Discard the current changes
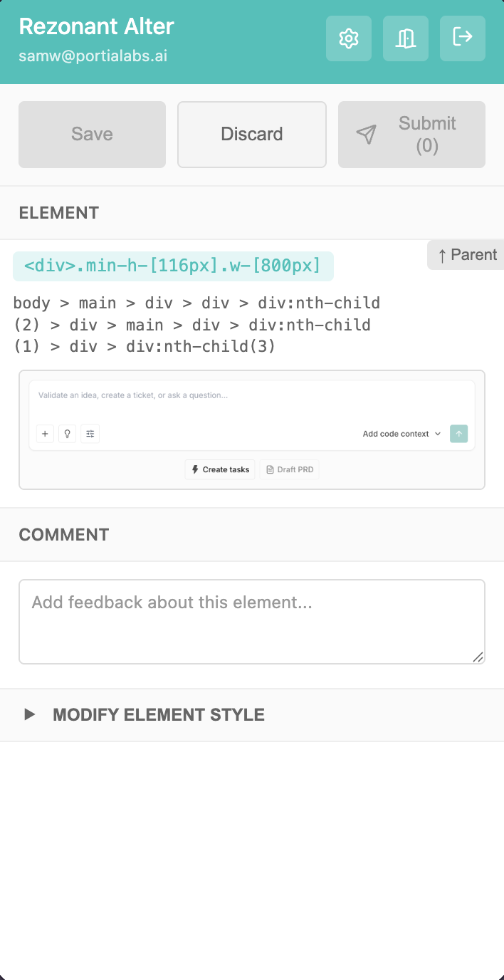The height and width of the screenshot is (980, 504). (252, 135)
